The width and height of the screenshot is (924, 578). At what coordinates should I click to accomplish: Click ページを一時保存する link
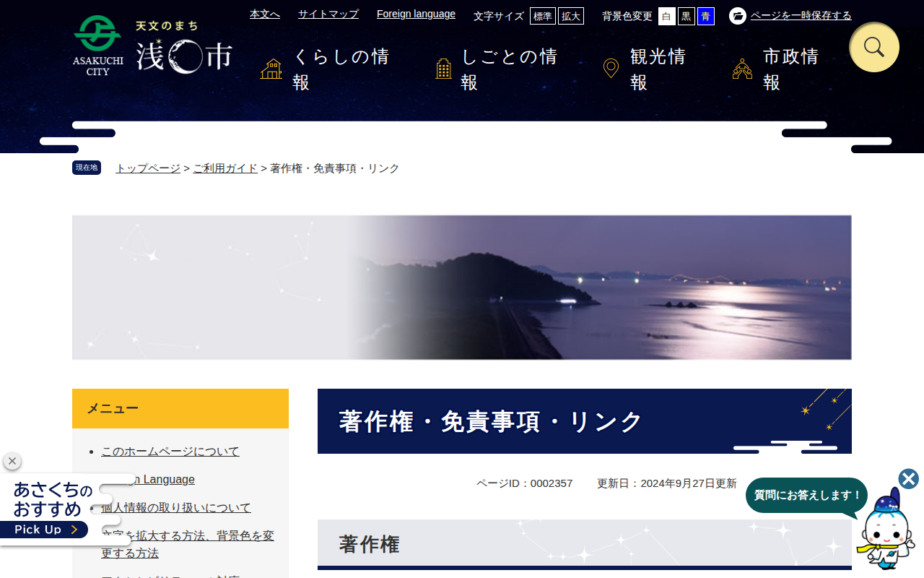coord(801,16)
